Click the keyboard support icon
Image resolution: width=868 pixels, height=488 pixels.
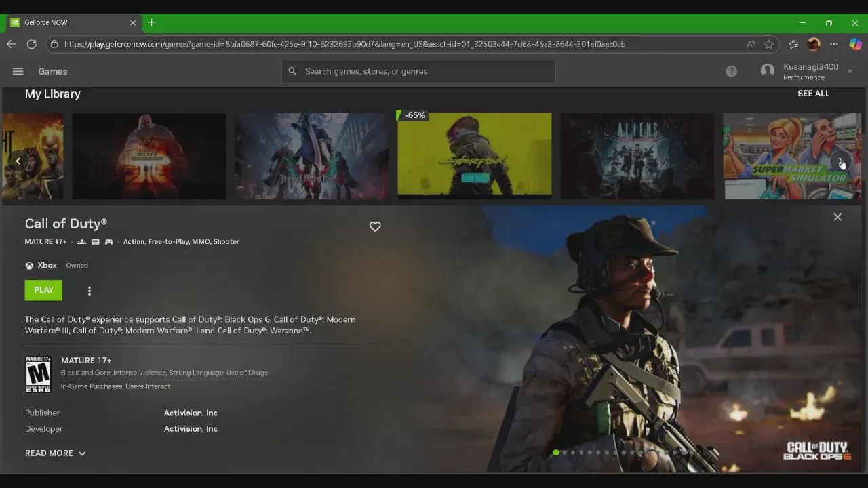point(95,242)
